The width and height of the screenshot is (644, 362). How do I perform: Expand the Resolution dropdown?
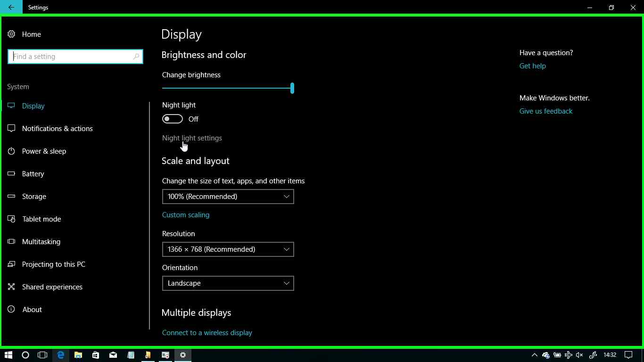pyautogui.click(x=228, y=249)
